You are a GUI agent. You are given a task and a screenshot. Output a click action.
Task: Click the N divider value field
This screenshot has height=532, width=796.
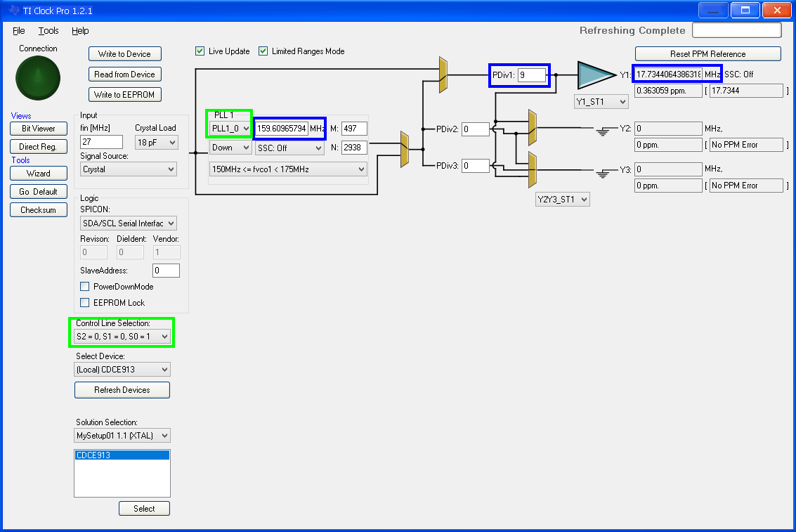354,148
